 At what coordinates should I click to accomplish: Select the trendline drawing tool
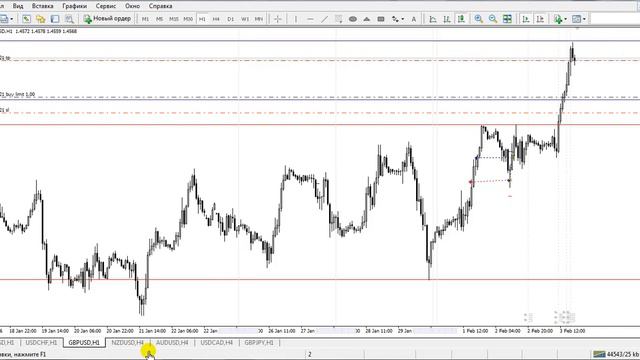click(324, 19)
